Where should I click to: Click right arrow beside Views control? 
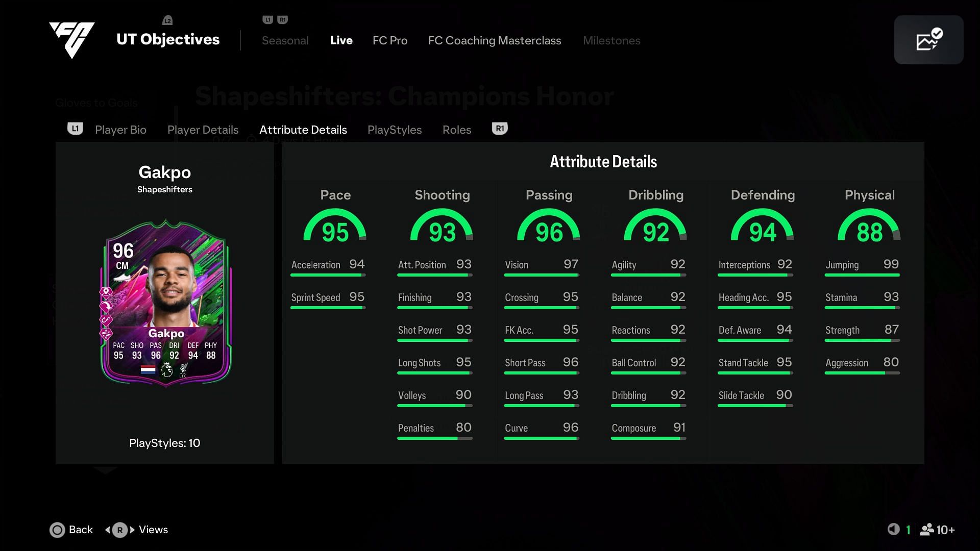click(x=132, y=530)
